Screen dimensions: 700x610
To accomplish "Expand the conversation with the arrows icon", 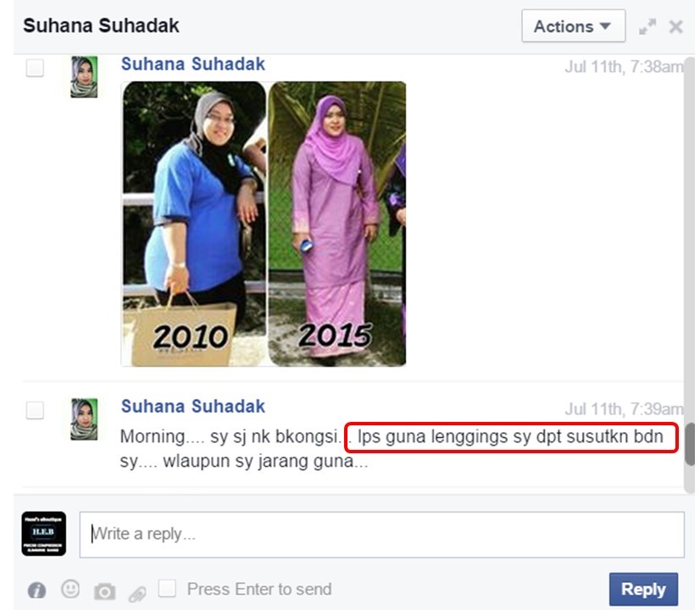I will pyautogui.click(x=647, y=27).
